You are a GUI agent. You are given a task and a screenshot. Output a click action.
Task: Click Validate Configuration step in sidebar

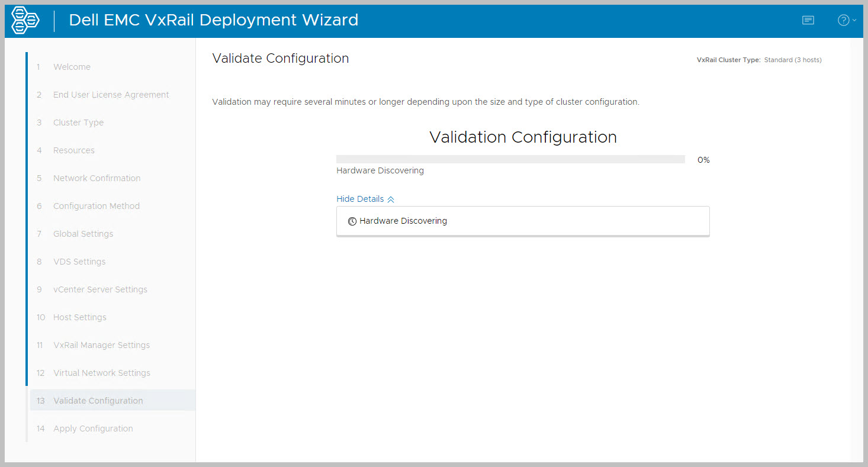point(98,401)
